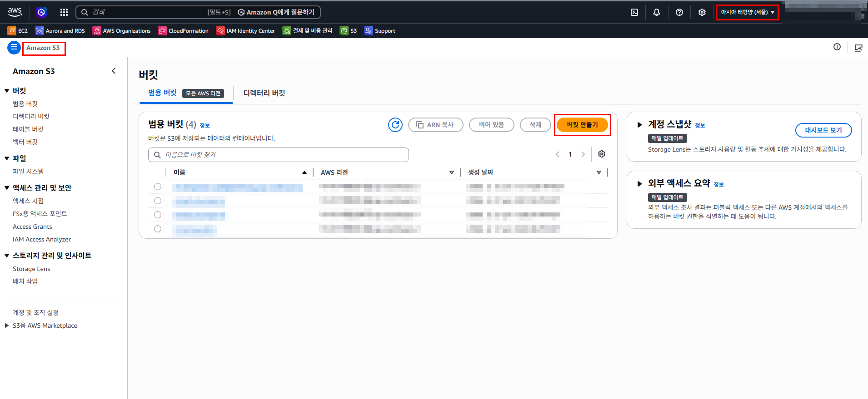The width and height of the screenshot is (868, 399).
Task: Select the fourth bucket radio button
Action: click(x=158, y=229)
